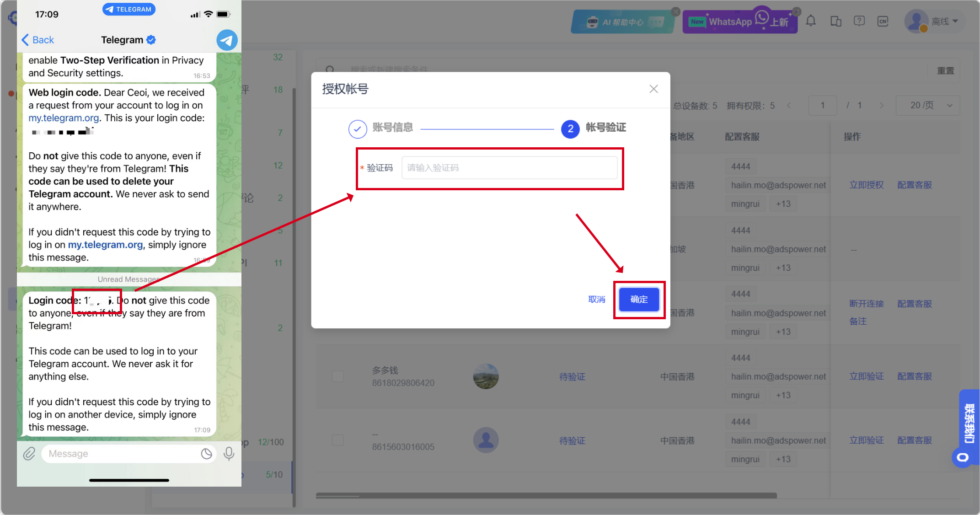This screenshot has width=980, height=515.
Task: Check the checkbox for row 多多钱
Action: 337,376
